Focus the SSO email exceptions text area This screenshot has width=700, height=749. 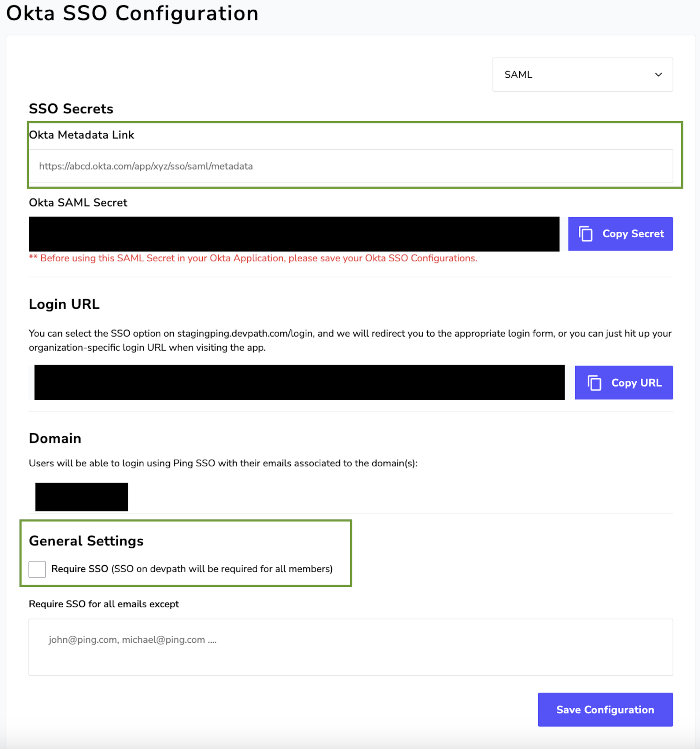351,647
